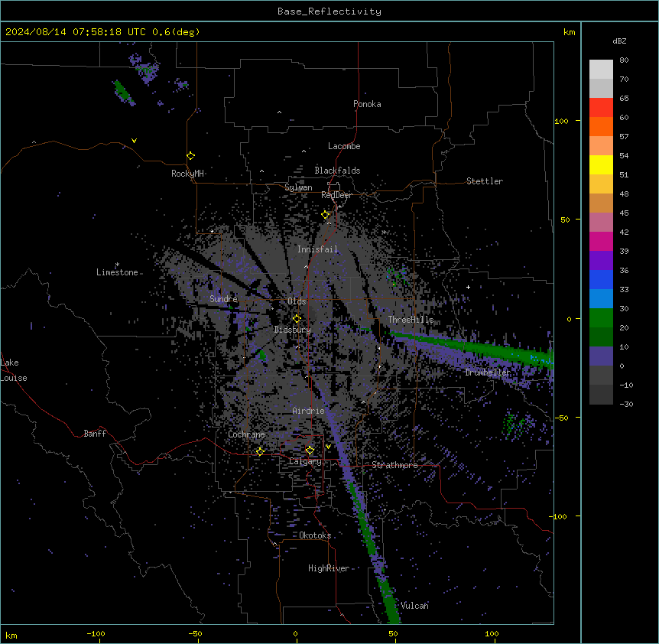Select the royal blue 36 dBZ legend swatch
The image size is (659, 644).
[x=601, y=279]
